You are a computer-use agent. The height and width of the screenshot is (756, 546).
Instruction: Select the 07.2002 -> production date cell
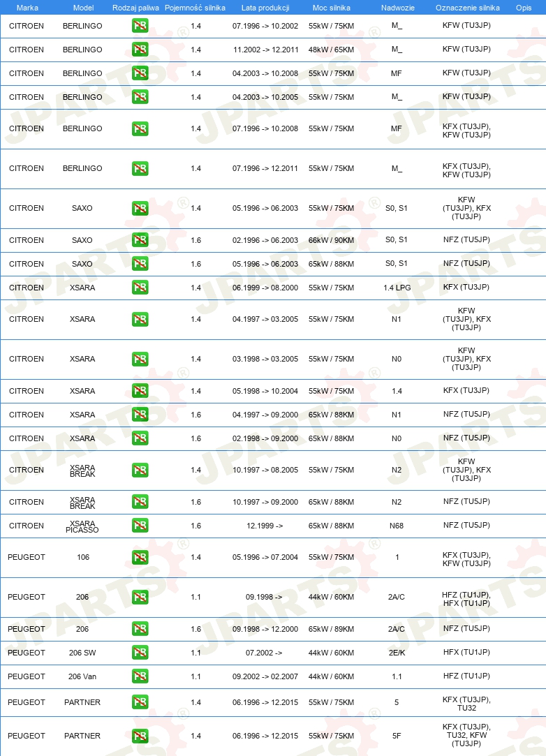[x=265, y=653]
